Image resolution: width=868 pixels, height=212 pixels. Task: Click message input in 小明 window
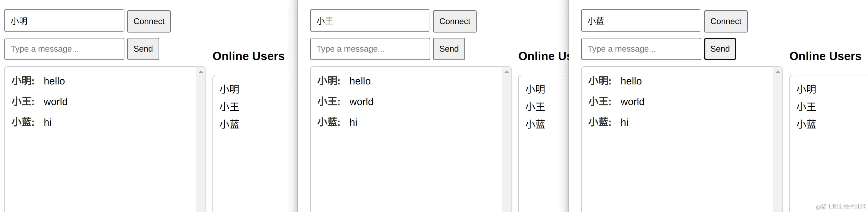click(x=64, y=49)
